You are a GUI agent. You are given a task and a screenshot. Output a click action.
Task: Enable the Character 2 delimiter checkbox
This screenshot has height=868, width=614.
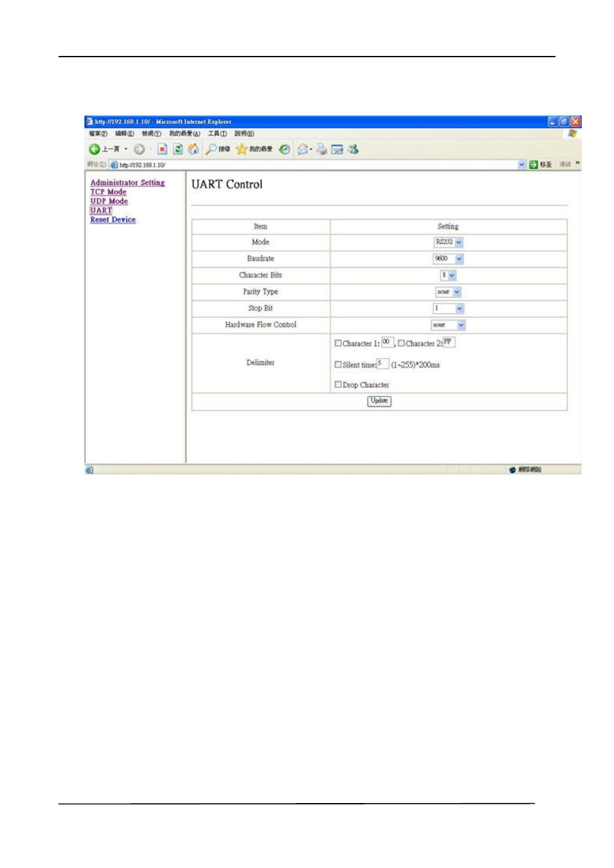click(401, 343)
